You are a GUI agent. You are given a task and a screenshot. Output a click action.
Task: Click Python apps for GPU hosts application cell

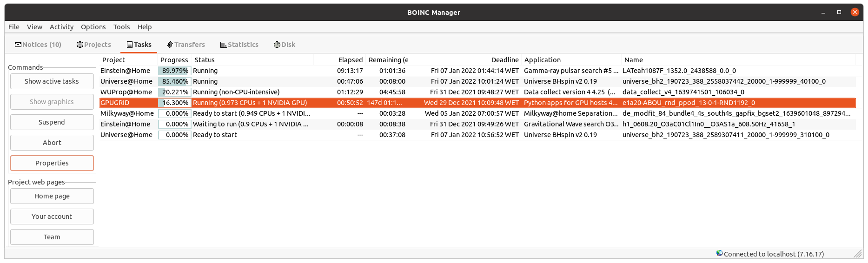click(571, 103)
